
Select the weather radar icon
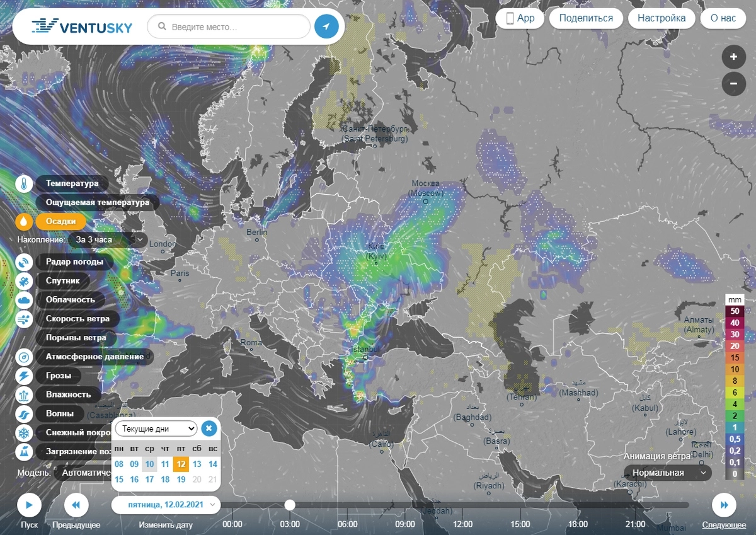pyautogui.click(x=24, y=262)
